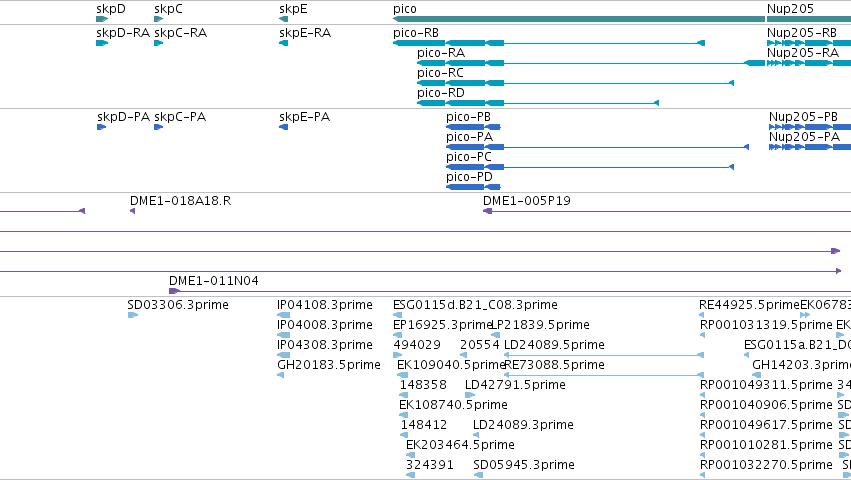Select the skpC gene label
Image resolution: width=851 pixels, height=480 pixels.
tap(168, 9)
